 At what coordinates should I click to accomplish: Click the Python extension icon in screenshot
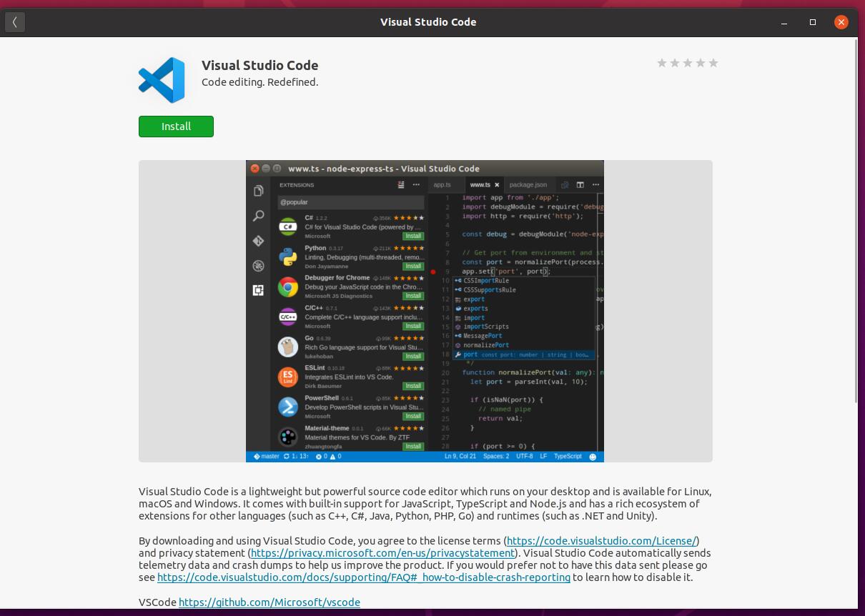click(288, 257)
